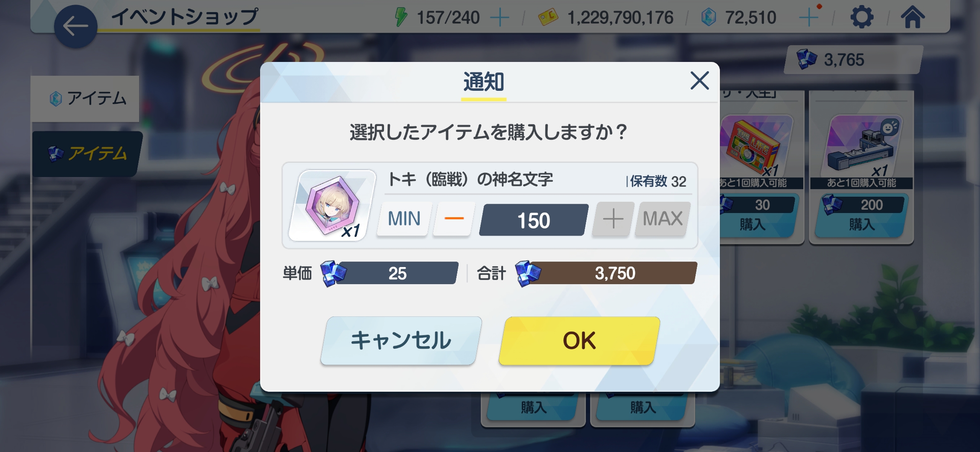This screenshot has width=980, height=452.
Task: Confirm purchase with OK button
Action: (579, 340)
